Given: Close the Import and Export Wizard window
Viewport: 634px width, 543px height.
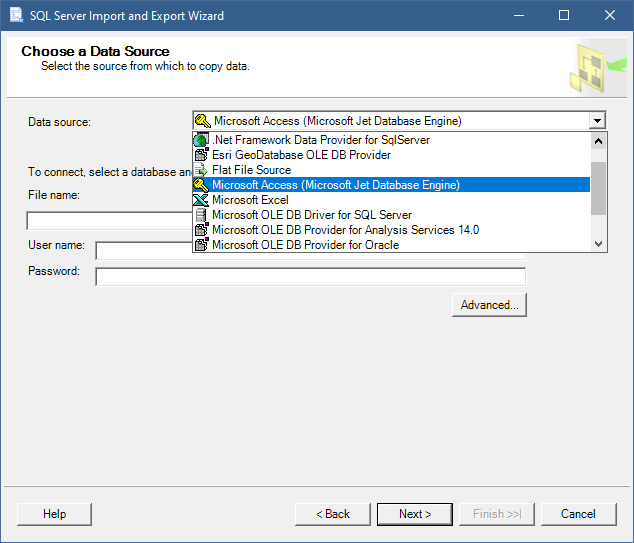Looking at the screenshot, I should pos(610,15).
